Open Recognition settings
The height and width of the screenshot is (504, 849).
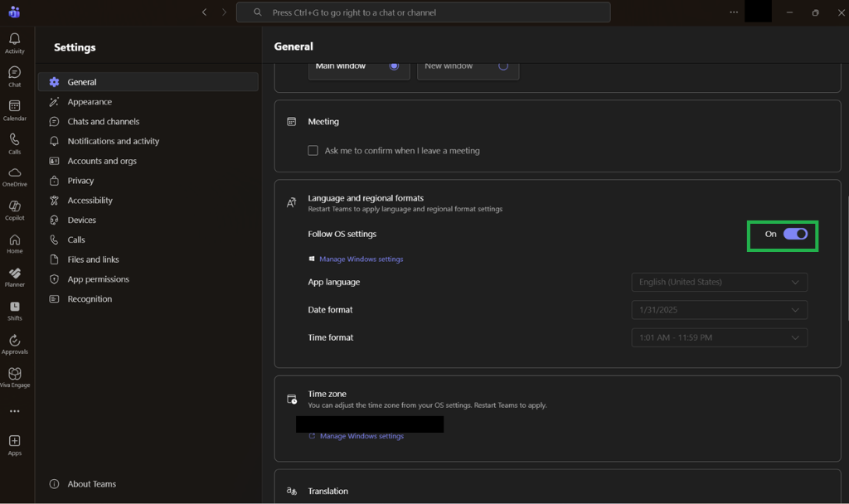point(148,298)
